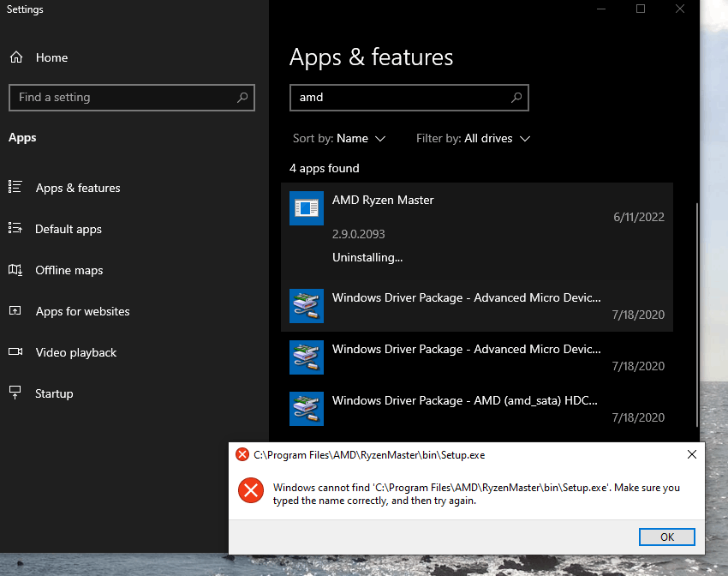Click the Apps & features list icon
728x576 pixels.
click(15, 187)
